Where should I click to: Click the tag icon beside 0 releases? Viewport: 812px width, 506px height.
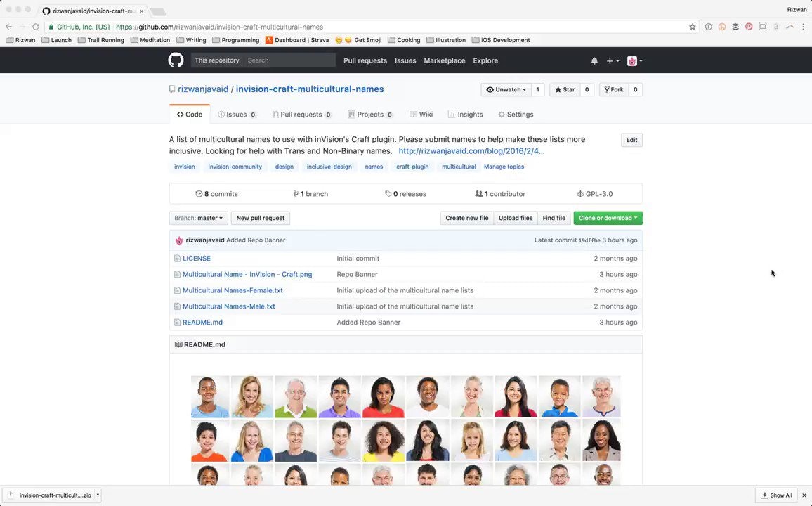[388, 194]
